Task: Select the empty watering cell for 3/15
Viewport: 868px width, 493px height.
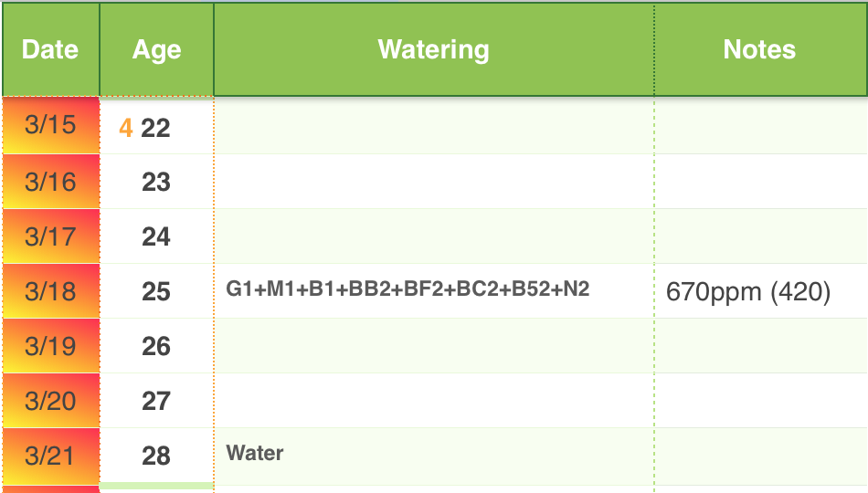Action: coord(433,126)
